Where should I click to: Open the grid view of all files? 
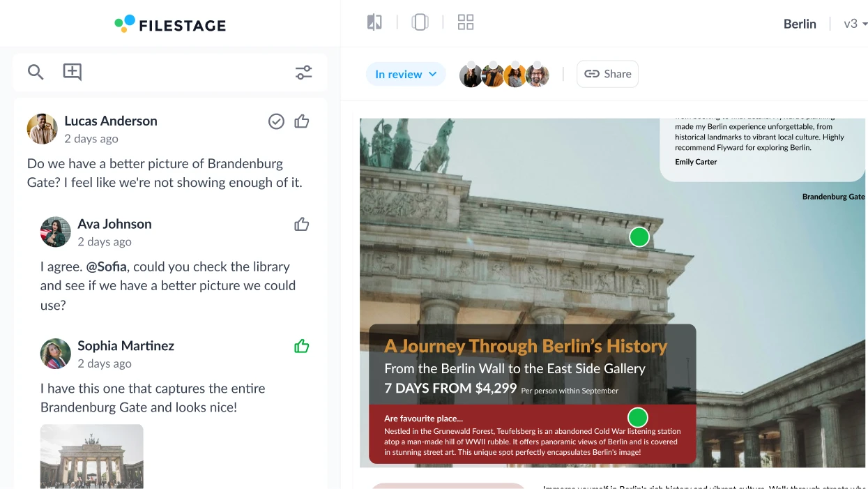click(x=465, y=22)
